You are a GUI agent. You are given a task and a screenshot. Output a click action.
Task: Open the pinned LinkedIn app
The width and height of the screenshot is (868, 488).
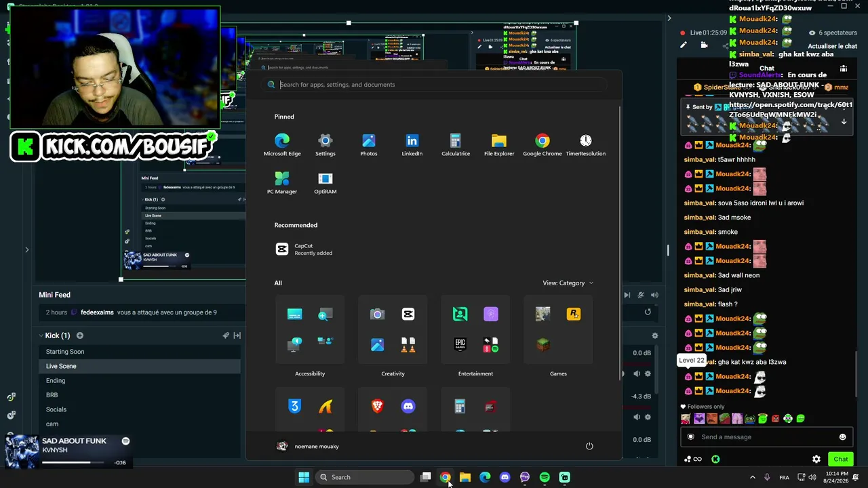click(x=412, y=145)
